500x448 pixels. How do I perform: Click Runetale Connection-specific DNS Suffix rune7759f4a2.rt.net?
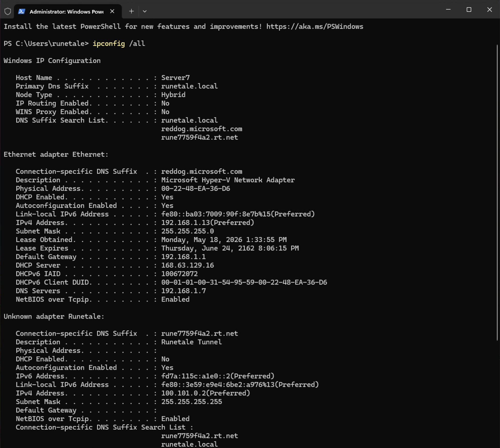point(200,334)
